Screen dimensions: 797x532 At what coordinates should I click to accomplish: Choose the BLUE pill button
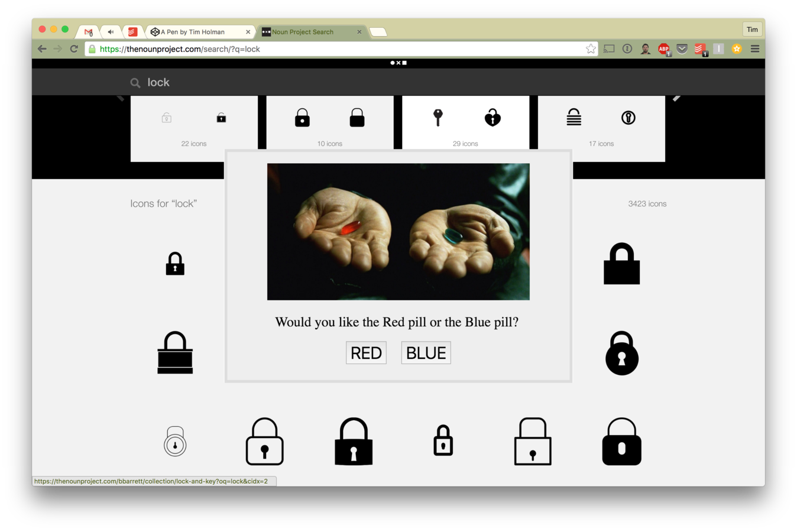[426, 353]
